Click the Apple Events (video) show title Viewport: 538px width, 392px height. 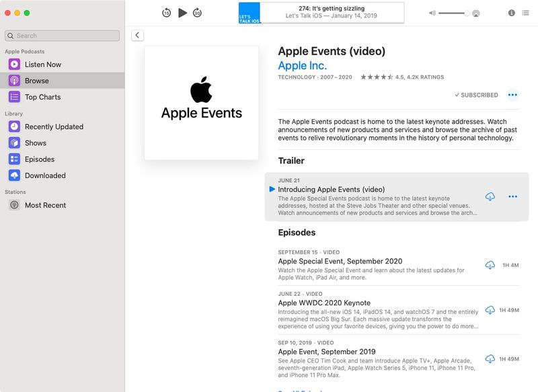[332, 51]
